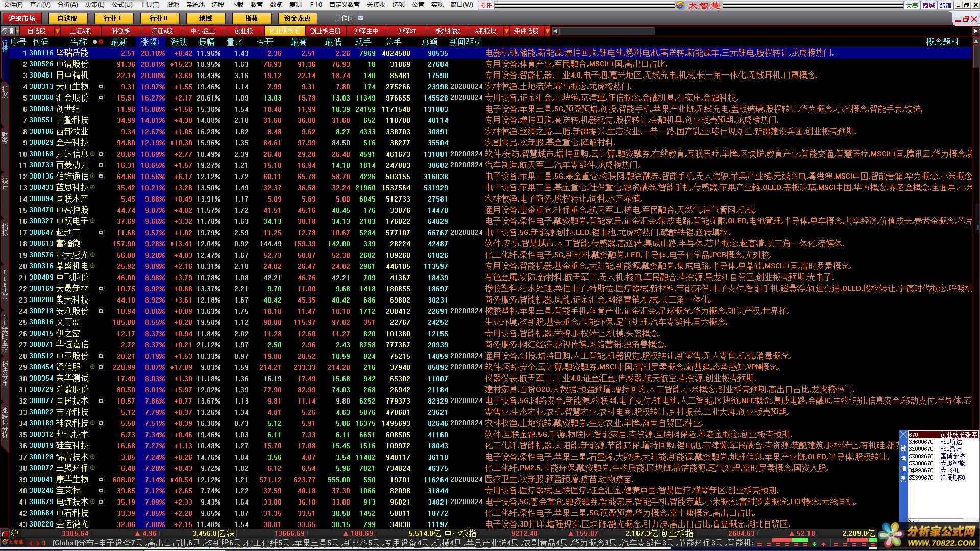This screenshot has height=551, width=980.
Task: Click the 行业 I button
Action: 113,18
